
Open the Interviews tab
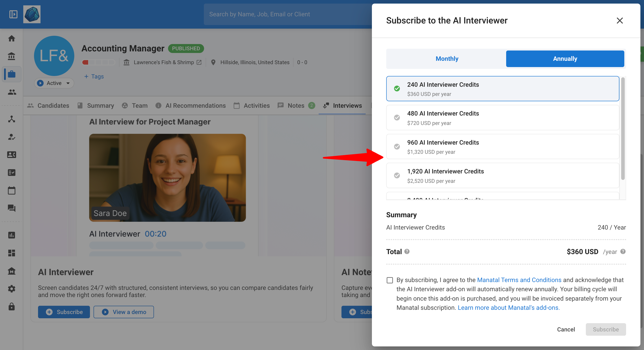[x=342, y=105]
